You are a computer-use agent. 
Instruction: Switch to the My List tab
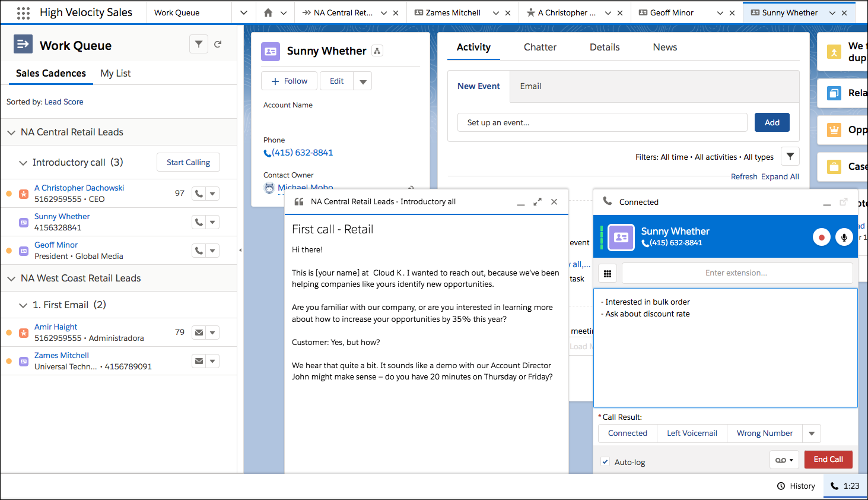(x=115, y=73)
